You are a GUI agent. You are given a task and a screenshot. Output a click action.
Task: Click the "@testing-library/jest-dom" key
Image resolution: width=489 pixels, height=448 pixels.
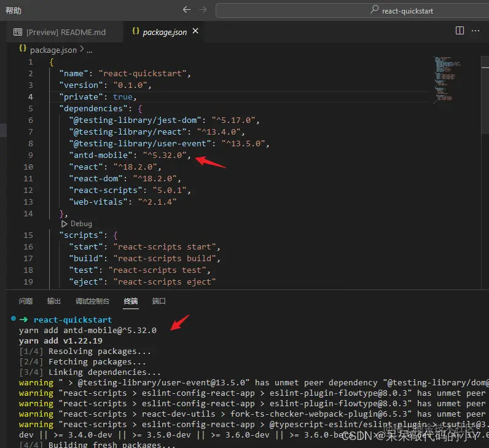135,120
